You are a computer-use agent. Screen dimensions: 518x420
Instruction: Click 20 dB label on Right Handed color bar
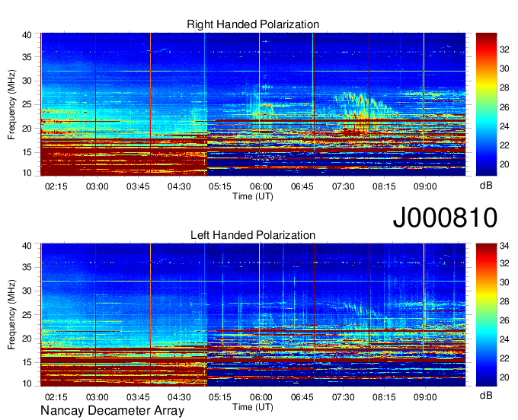click(504, 164)
